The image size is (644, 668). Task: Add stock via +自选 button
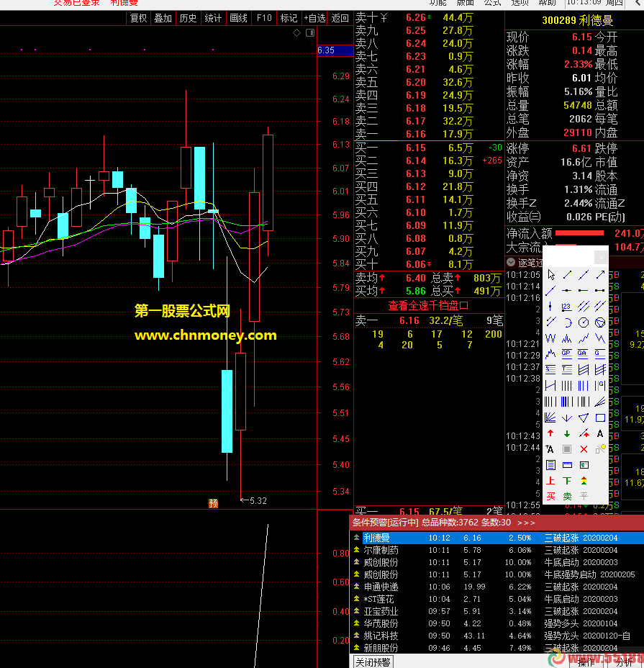click(314, 18)
